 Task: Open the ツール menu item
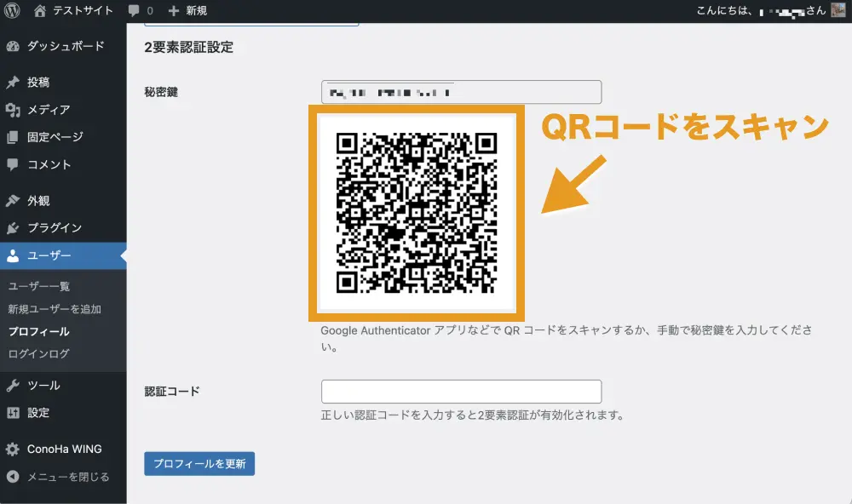(43, 386)
